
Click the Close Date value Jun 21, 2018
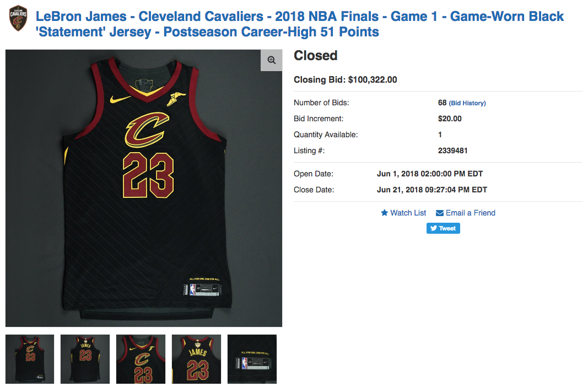[x=432, y=190]
